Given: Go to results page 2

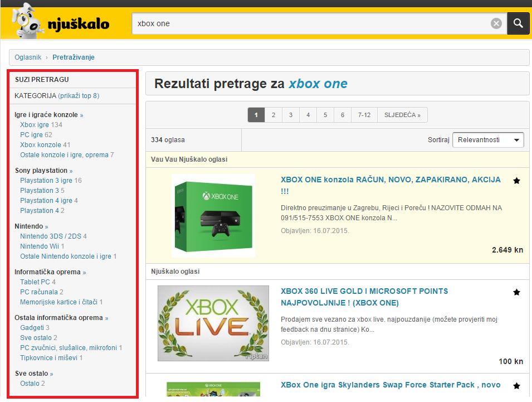Looking at the screenshot, I should point(274,115).
